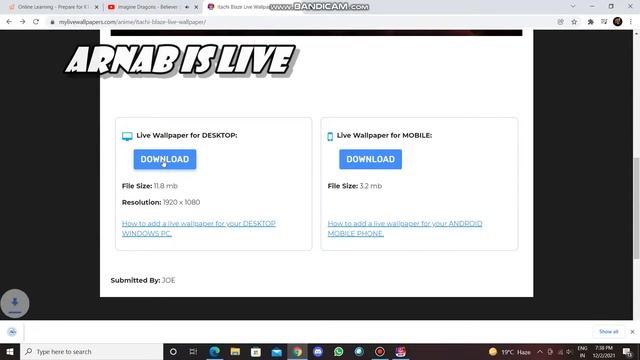Image resolution: width=640 pixels, height=360 pixels.
Task: Click the mobile phone icon
Action: pos(330,136)
